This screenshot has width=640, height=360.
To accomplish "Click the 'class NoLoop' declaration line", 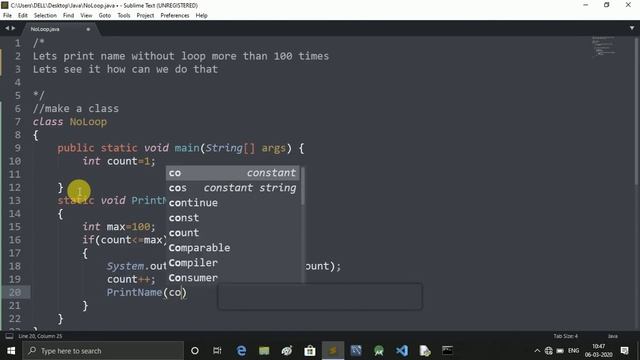I will (x=70, y=122).
